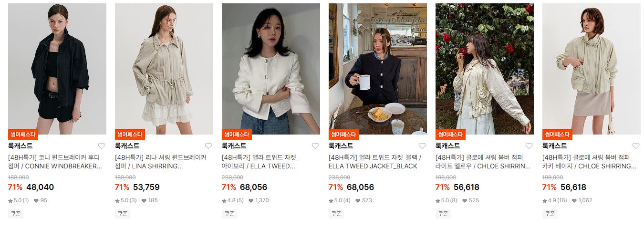Toggle wishlist heart for CONNIE WINDBREAKER jumper
The width and height of the screenshot is (644, 229).
point(102,146)
